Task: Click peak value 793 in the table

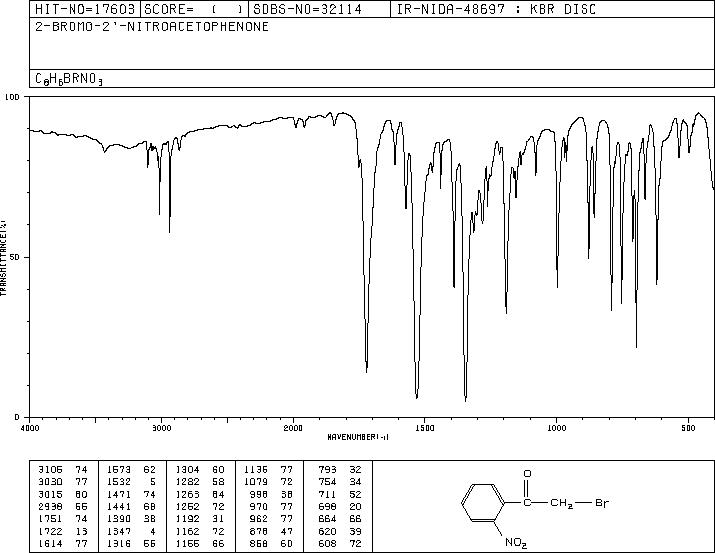Action: [x=327, y=470]
